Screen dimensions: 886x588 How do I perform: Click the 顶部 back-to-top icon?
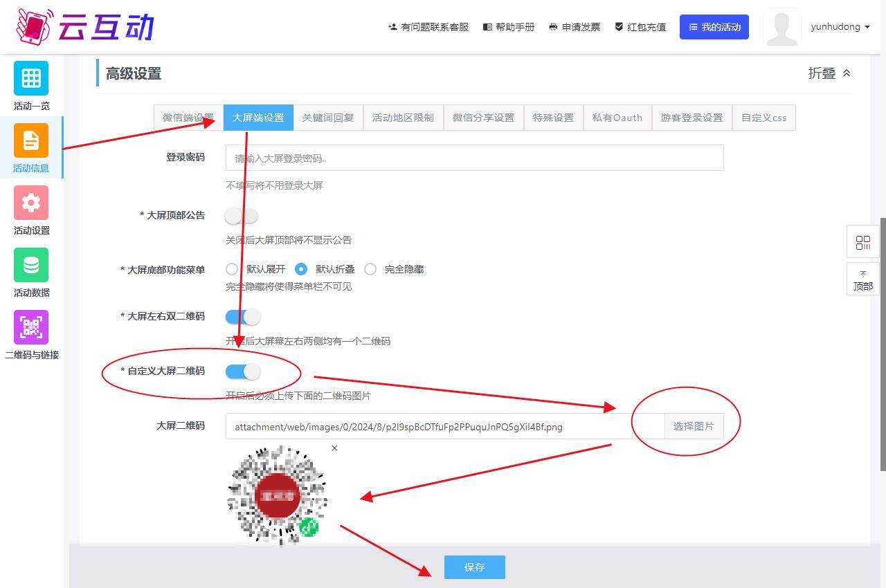pyautogui.click(x=862, y=279)
